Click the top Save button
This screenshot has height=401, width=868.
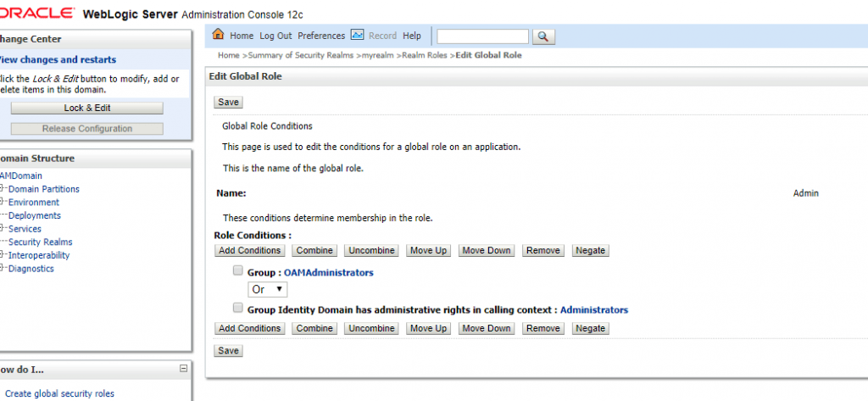click(228, 102)
